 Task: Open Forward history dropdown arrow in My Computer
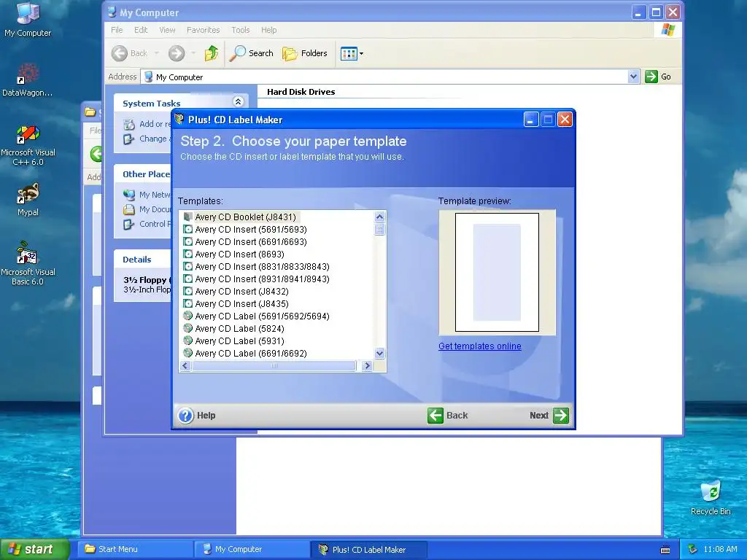193,53
